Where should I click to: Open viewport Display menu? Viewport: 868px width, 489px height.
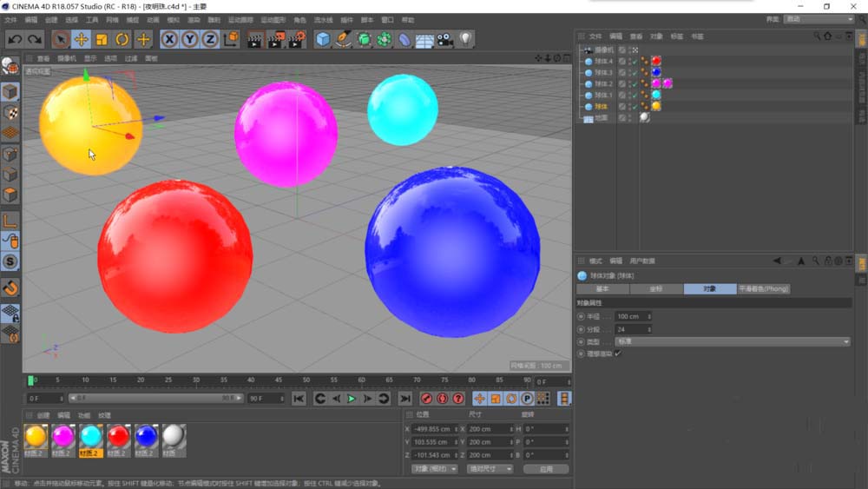pos(90,58)
